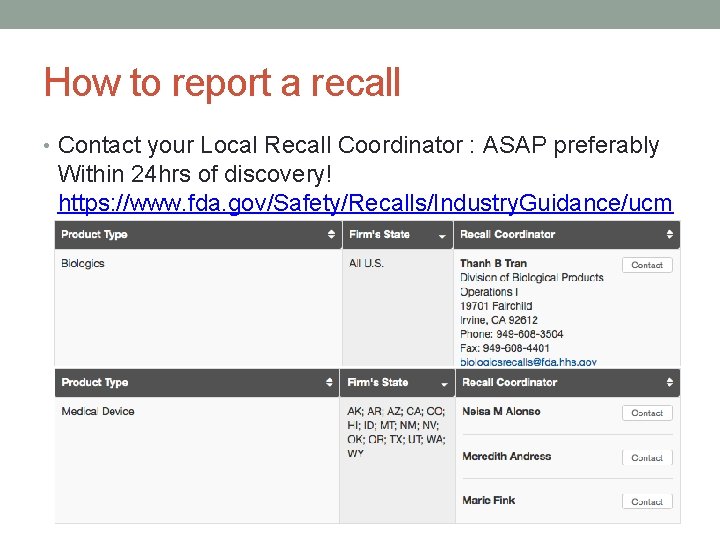Sort Firm's State column in the Medical Device table
The width and height of the screenshot is (720, 540).
click(444, 384)
